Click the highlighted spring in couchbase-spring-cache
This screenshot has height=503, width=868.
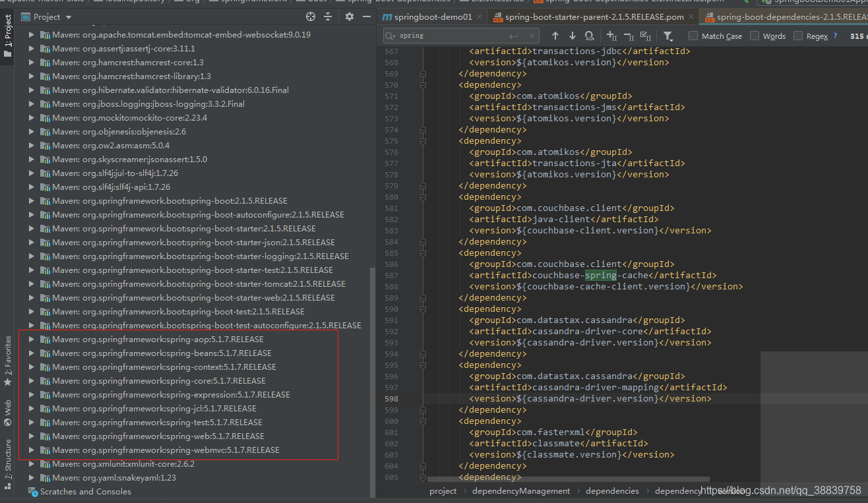tap(600, 276)
